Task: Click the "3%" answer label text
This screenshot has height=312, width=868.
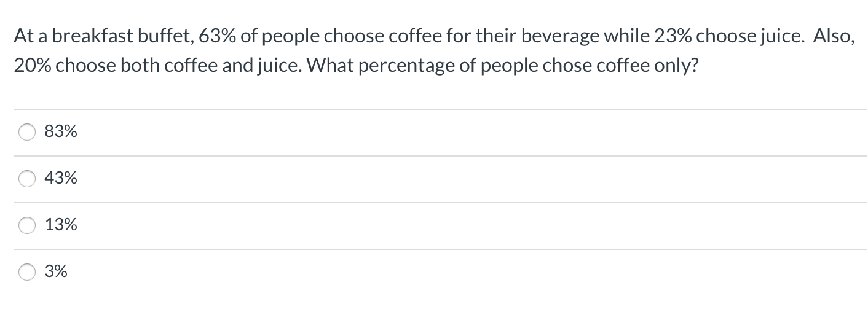Action: (x=56, y=271)
